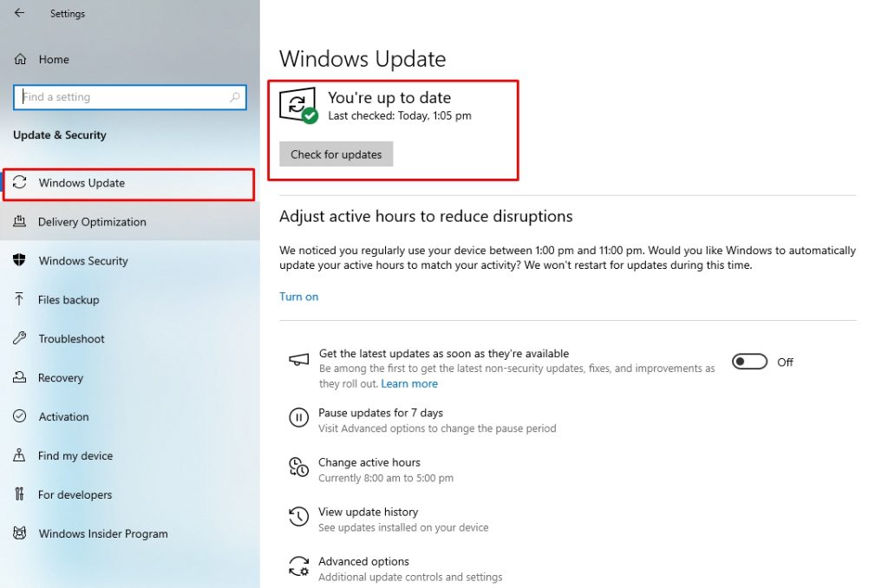This screenshot has height=588, width=888.
Task: Click 'Additional update controls and settings' text
Action: click(x=410, y=578)
